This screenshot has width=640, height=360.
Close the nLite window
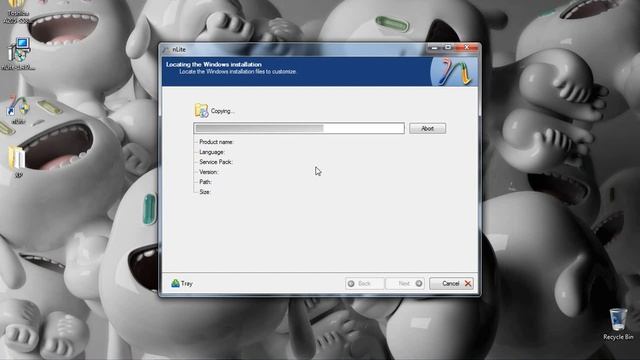tap(467, 48)
